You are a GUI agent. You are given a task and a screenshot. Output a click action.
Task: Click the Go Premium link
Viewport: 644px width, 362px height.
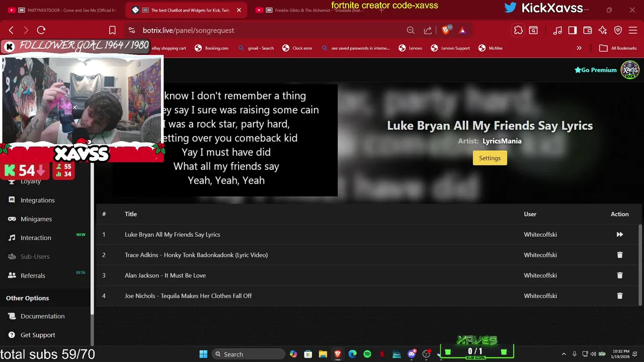(x=596, y=70)
